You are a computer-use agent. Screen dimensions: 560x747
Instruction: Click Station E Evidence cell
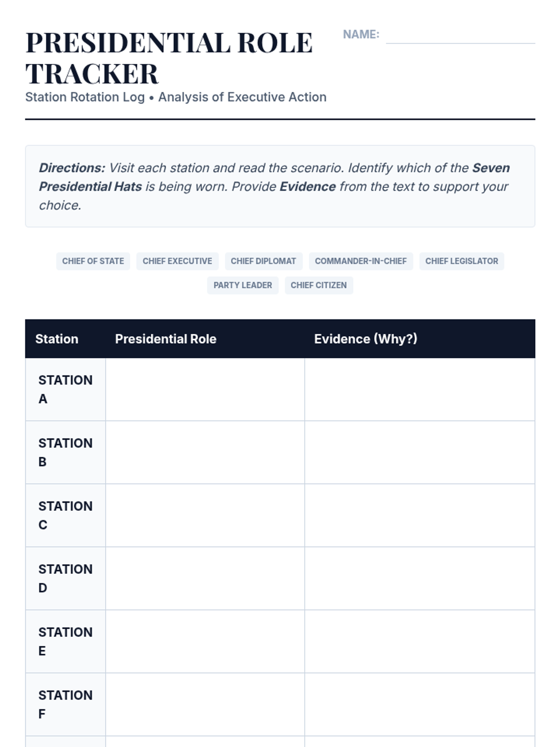420,641
